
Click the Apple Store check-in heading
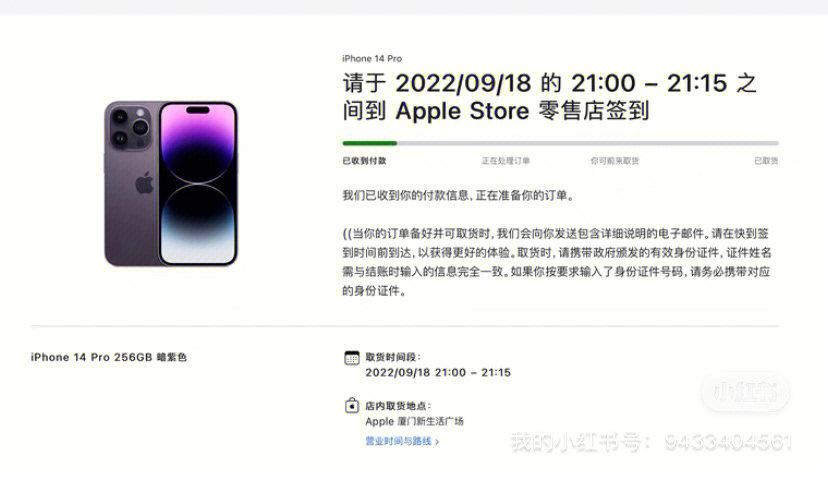[x=549, y=97]
